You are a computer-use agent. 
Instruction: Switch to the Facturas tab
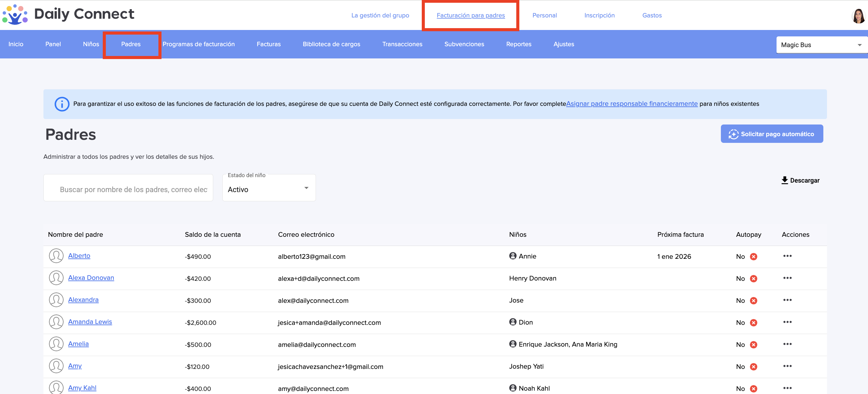(268, 44)
